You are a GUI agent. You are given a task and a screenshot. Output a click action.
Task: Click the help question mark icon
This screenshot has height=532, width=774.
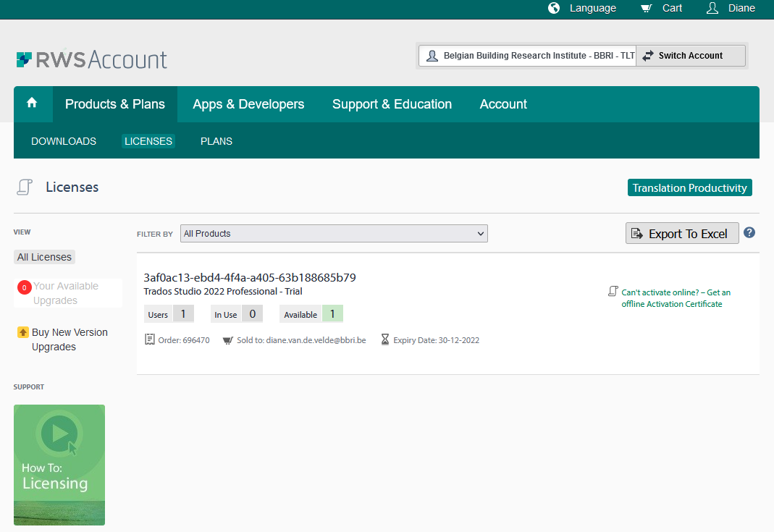(x=749, y=232)
